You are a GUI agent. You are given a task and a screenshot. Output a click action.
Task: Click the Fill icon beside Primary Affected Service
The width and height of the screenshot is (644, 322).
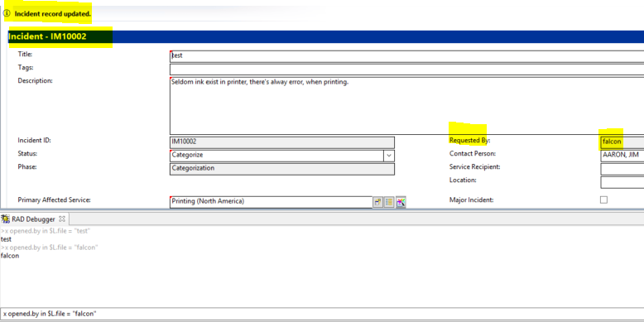pos(377,202)
